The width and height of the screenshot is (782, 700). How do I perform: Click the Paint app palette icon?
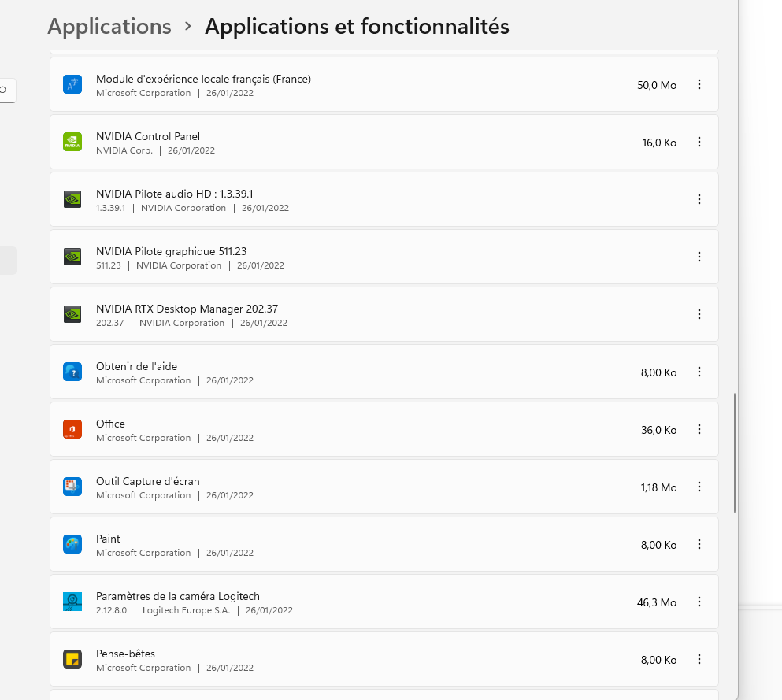(72, 544)
